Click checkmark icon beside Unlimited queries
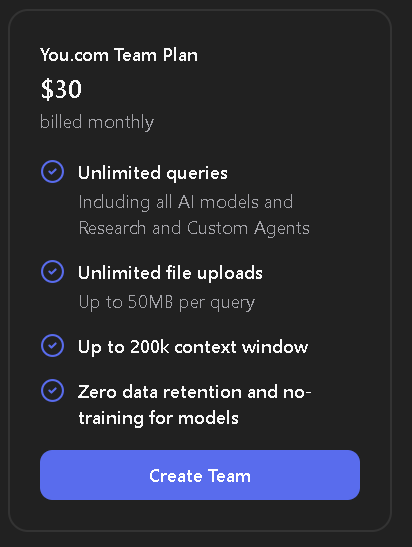This screenshot has height=547, width=412. pos(52,171)
